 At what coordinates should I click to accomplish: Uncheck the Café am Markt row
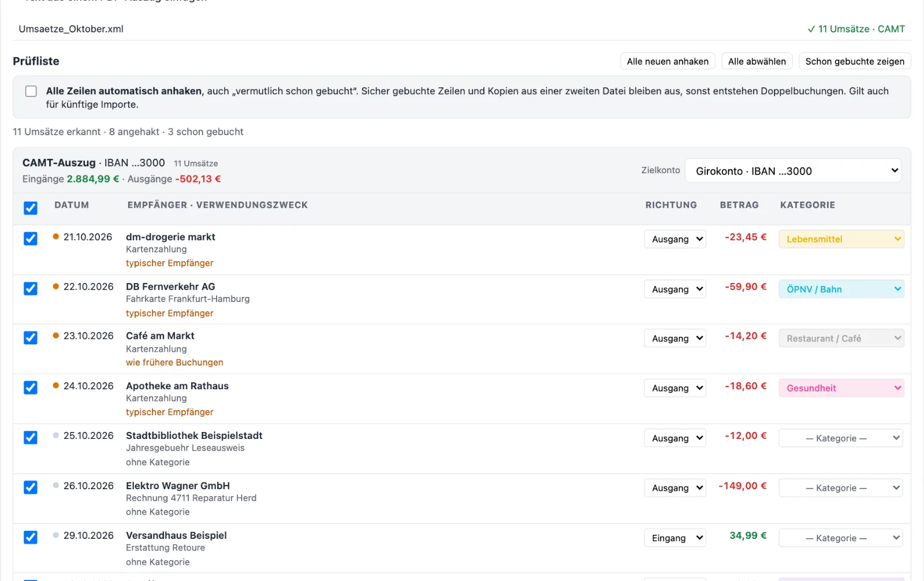click(31, 338)
